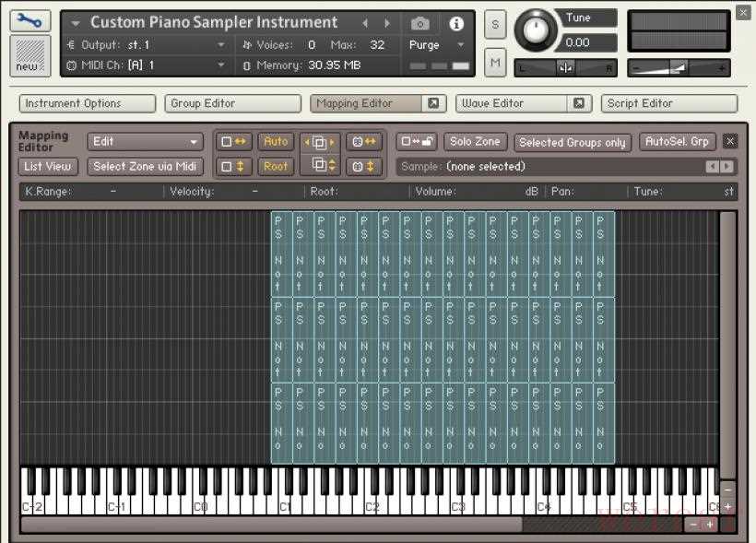Click the List View button

click(x=48, y=166)
